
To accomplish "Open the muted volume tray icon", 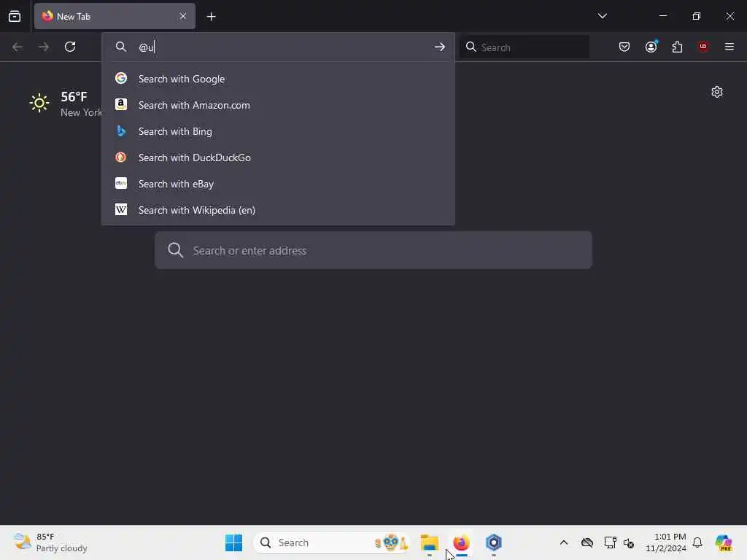I will coord(628,542).
